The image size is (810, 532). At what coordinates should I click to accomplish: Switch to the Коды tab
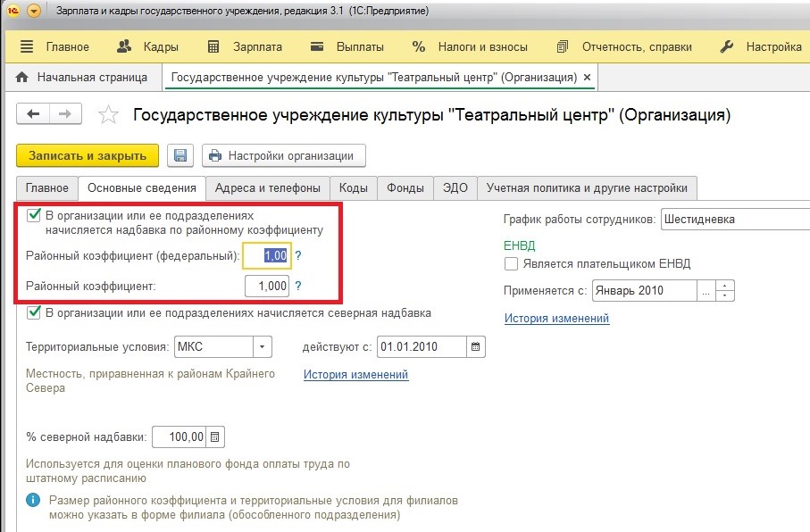pyautogui.click(x=354, y=188)
